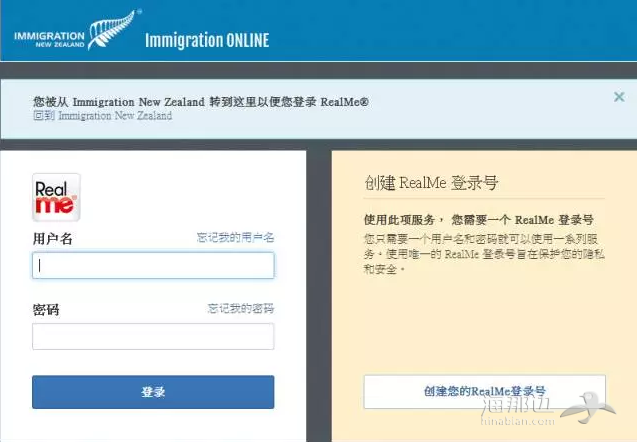This screenshot has width=637, height=442.
Task: Focus the 用户名 input field
Action: coord(153,265)
